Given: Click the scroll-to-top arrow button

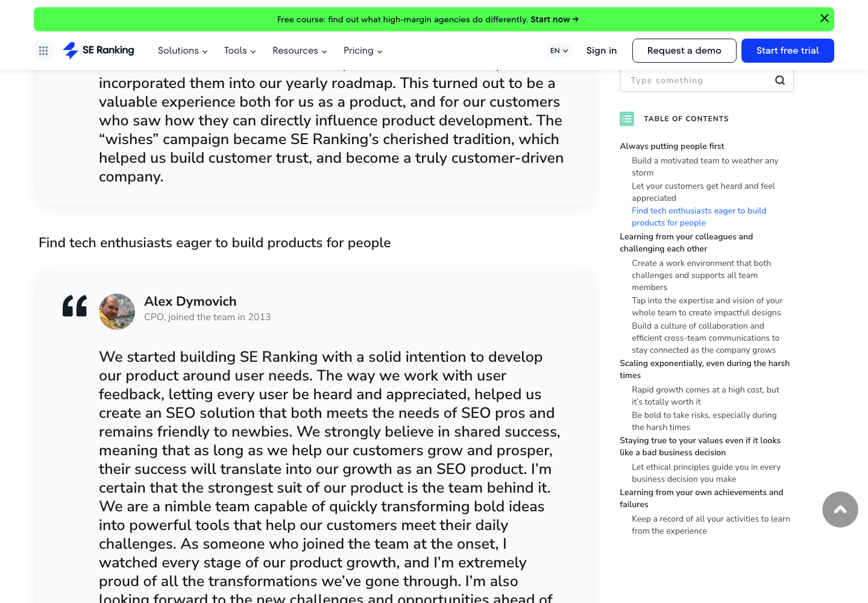Looking at the screenshot, I should pos(840,510).
